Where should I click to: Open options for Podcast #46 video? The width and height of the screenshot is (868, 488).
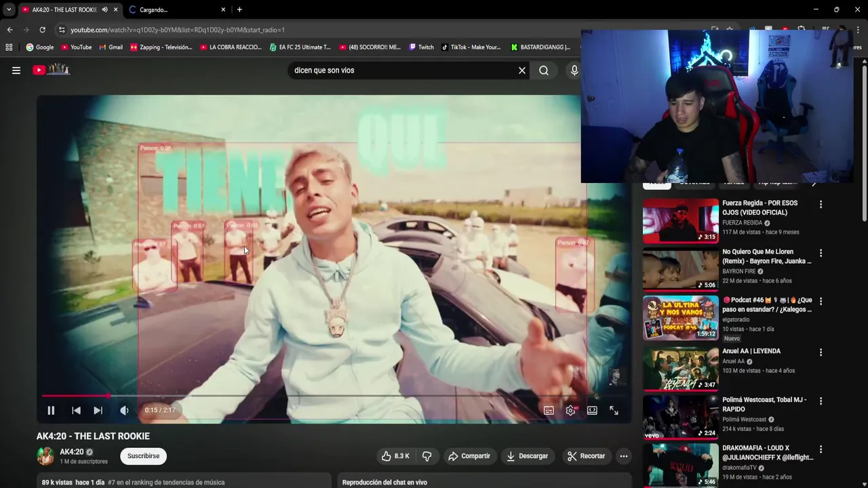pyautogui.click(x=821, y=301)
